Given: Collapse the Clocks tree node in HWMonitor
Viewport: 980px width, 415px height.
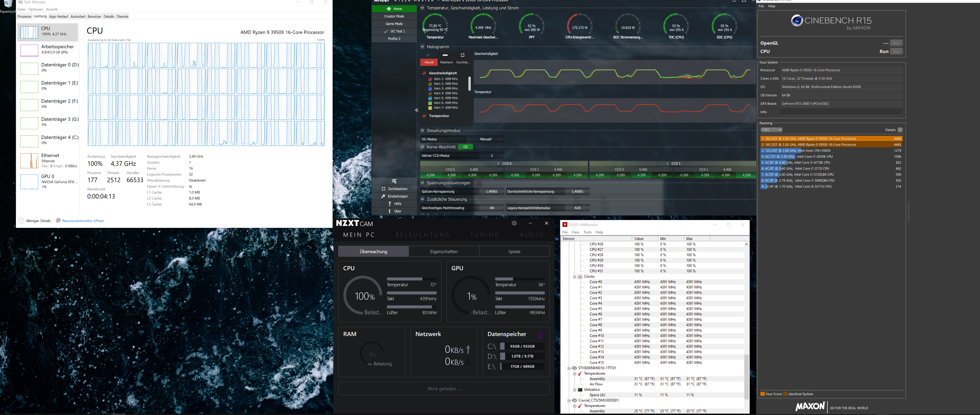Looking at the screenshot, I should pyautogui.click(x=574, y=277).
